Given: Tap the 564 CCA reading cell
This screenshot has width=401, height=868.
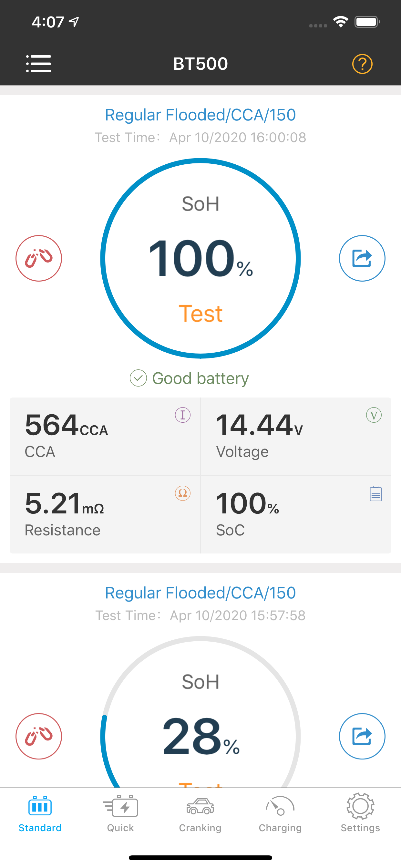Looking at the screenshot, I should (x=105, y=436).
